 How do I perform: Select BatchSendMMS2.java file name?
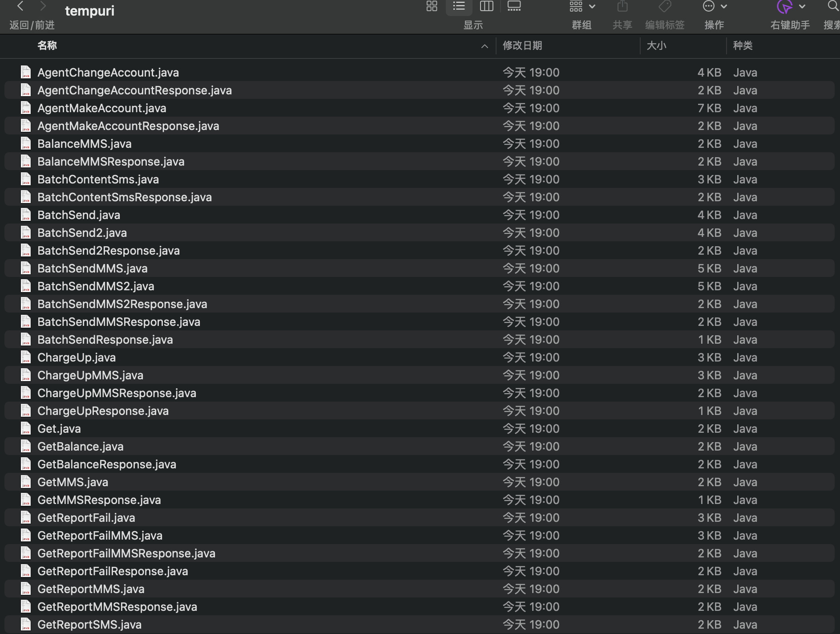[96, 286]
